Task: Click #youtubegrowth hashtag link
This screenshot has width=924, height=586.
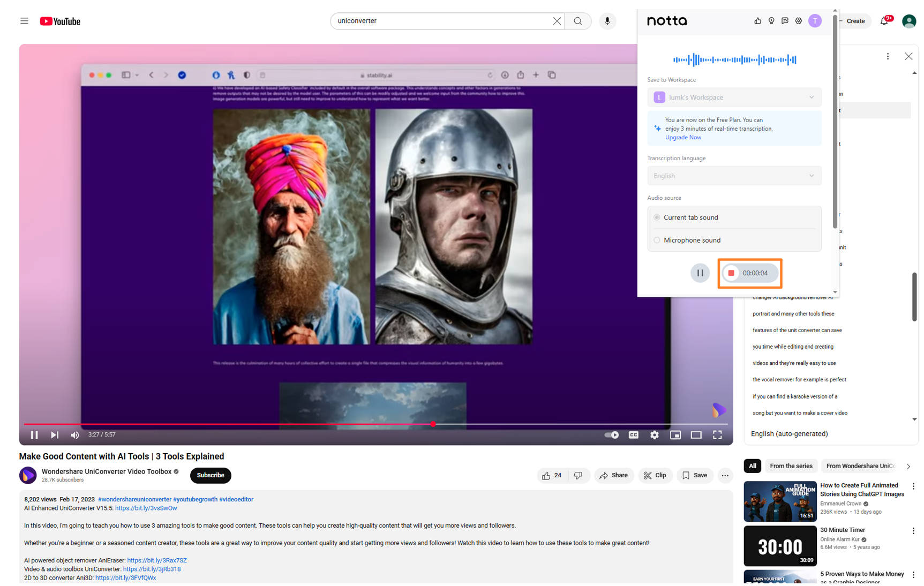Action: click(x=195, y=499)
